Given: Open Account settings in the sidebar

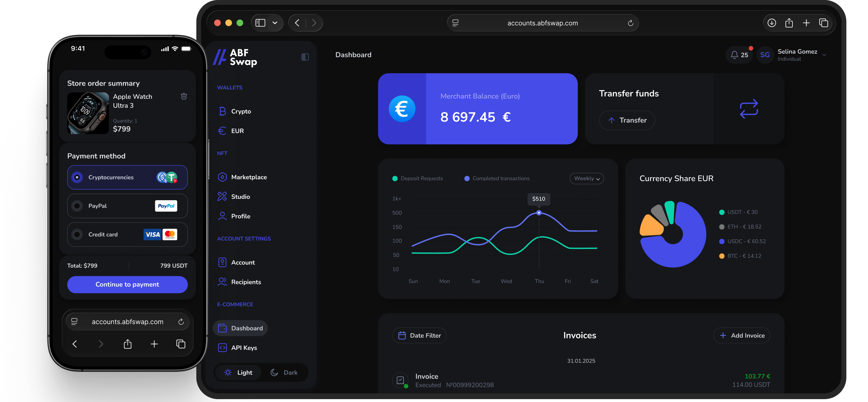Looking at the screenshot, I should pos(236,262).
